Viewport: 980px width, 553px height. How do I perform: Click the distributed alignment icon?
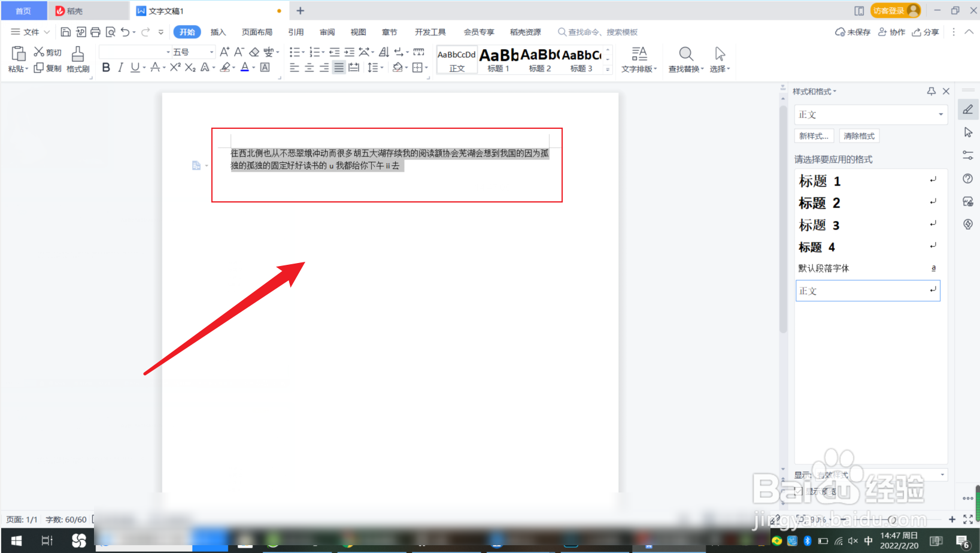coord(354,68)
